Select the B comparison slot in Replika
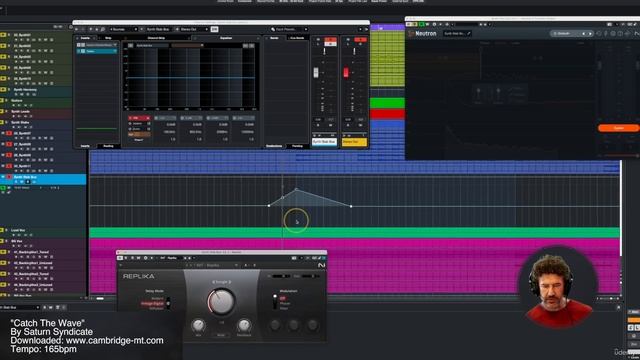 [254, 265]
